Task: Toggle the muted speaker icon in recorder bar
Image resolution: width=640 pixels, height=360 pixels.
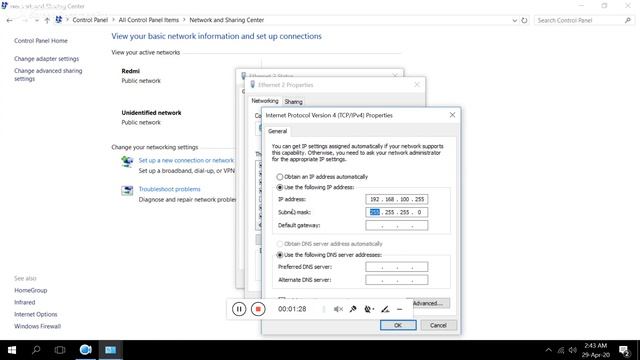Action: pyautogui.click(x=338, y=309)
